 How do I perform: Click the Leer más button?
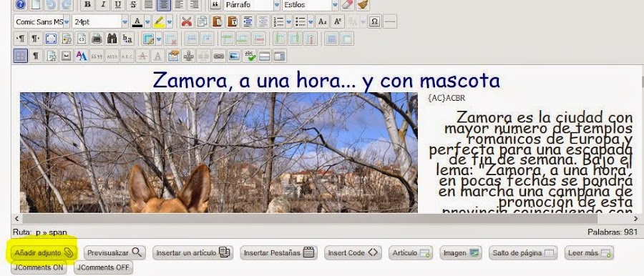pos(589,252)
